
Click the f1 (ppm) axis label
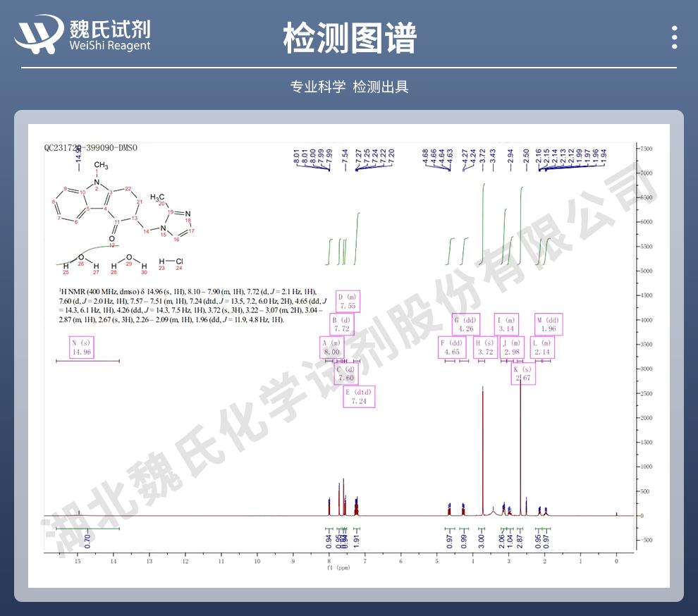tap(338, 567)
